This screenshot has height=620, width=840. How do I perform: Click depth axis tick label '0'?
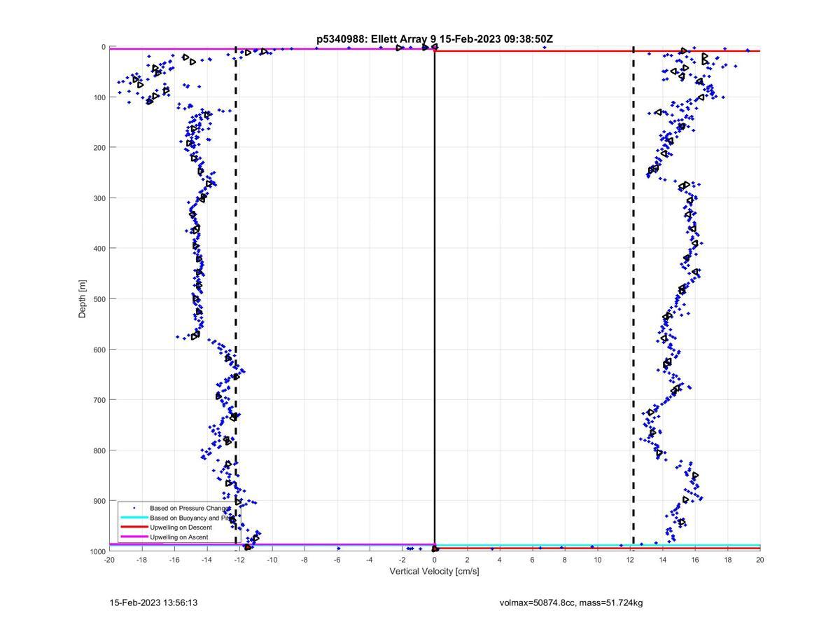(104, 47)
